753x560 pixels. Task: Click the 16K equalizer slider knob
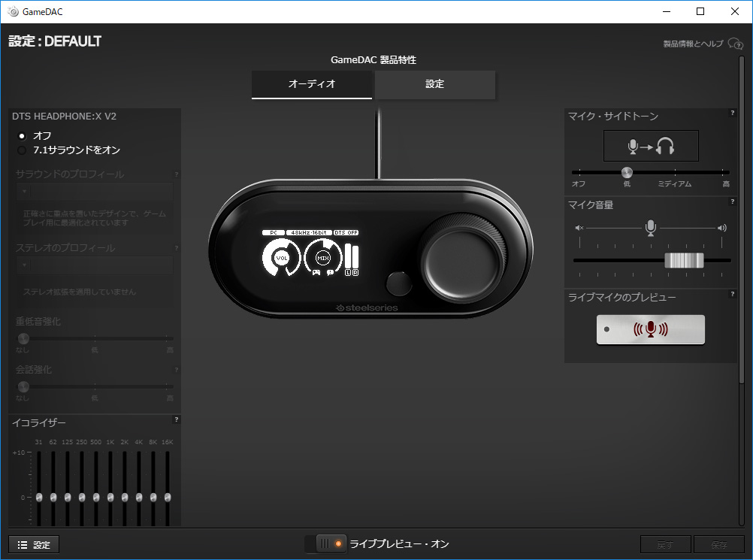pyautogui.click(x=168, y=497)
